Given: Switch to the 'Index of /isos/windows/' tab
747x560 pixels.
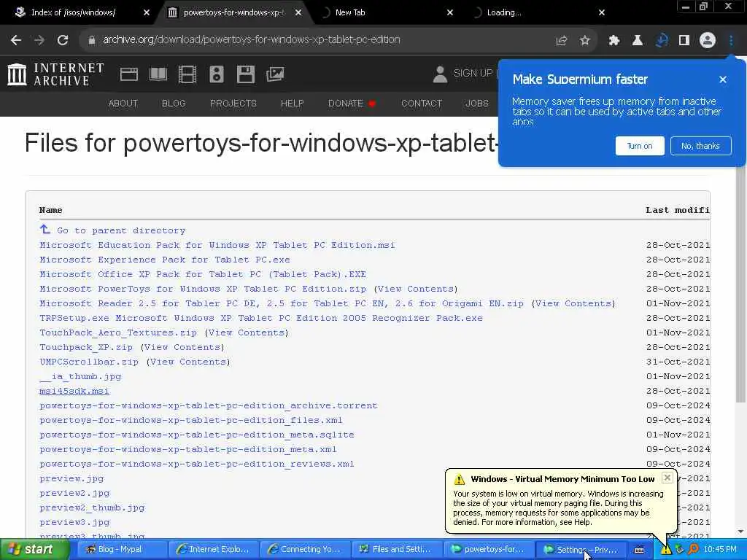Looking at the screenshot, I should click(74, 12).
